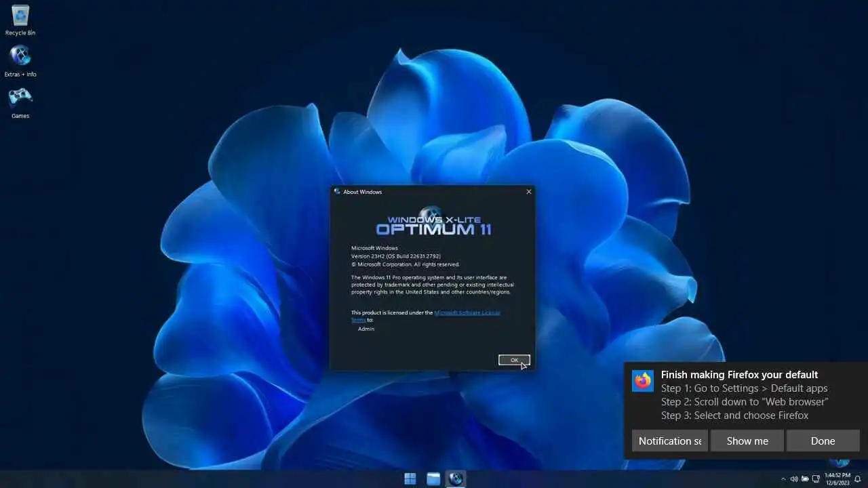Click the 'Step 2: Scroll down to "Web browser"' line

coord(745,402)
